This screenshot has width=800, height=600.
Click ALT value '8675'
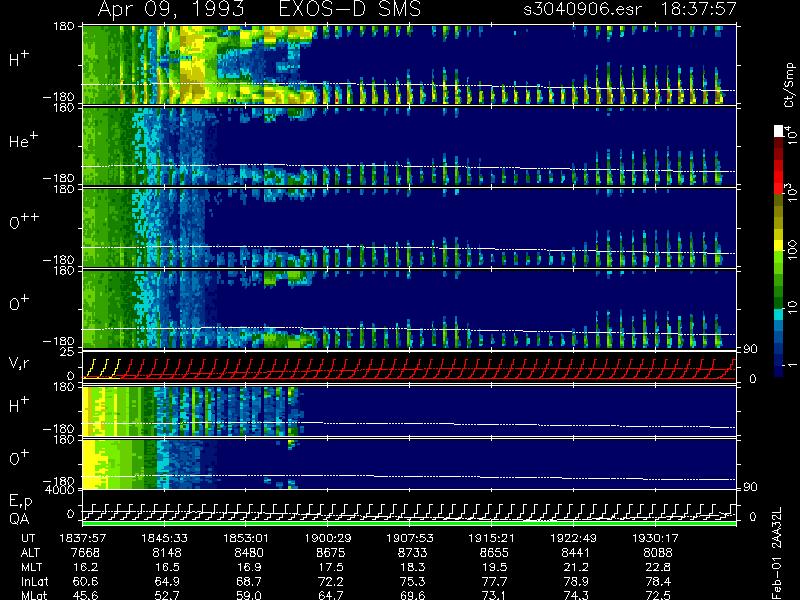pos(330,553)
